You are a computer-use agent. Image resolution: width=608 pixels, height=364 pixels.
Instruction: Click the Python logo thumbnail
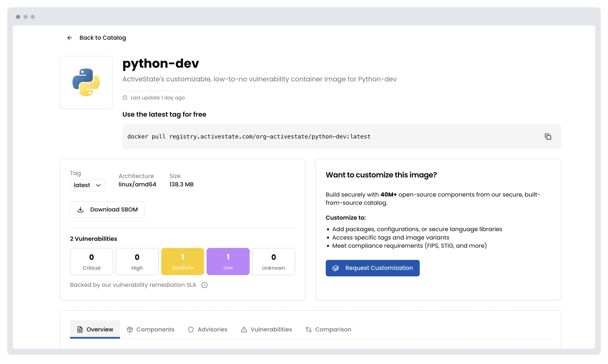[86, 82]
